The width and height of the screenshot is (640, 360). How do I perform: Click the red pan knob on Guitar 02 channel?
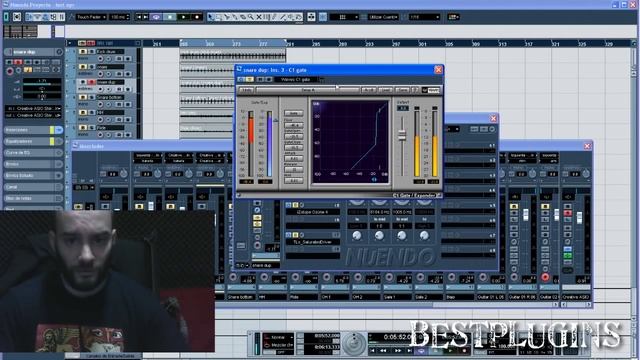point(545,277)
